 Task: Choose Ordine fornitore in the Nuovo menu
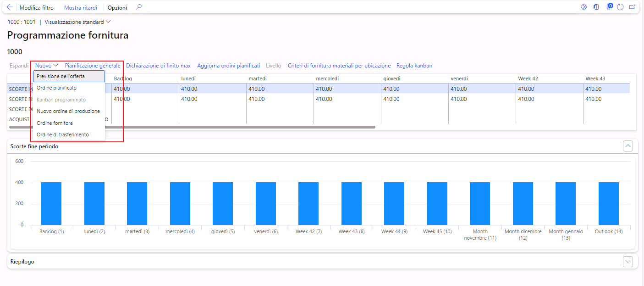[54, 123]
